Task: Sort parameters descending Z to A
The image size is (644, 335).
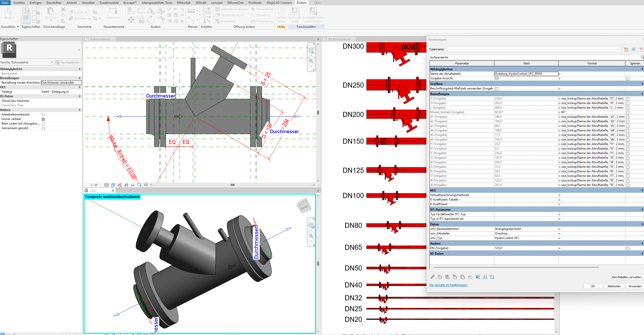Action: coord(492,277)
